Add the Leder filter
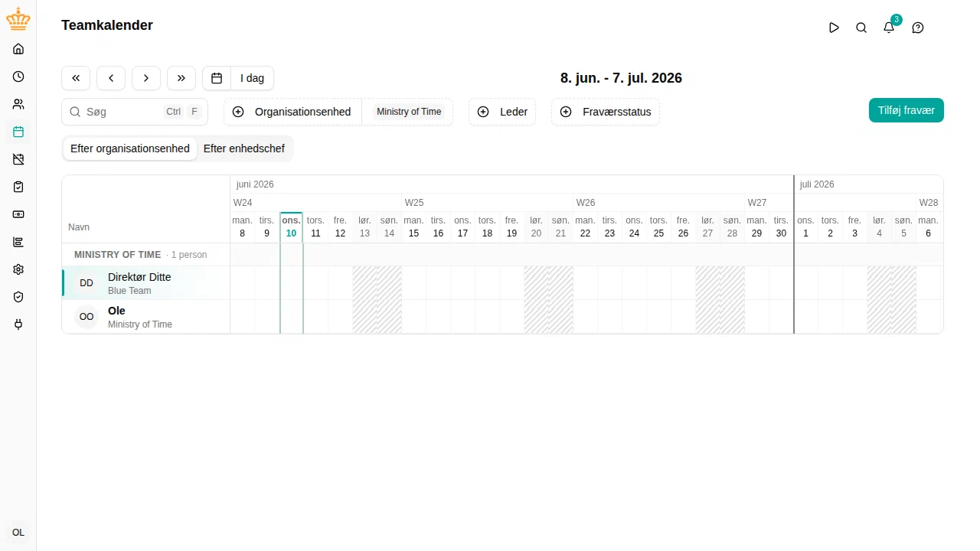The height and width of the screenshot is (551, 980). point(502,112)
